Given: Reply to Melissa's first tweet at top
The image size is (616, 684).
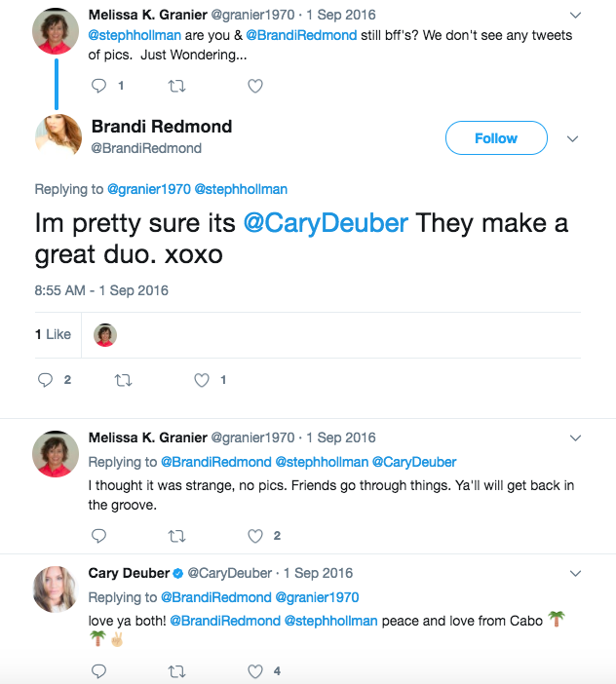Looking at the screenshot, I should click(98, 86).
